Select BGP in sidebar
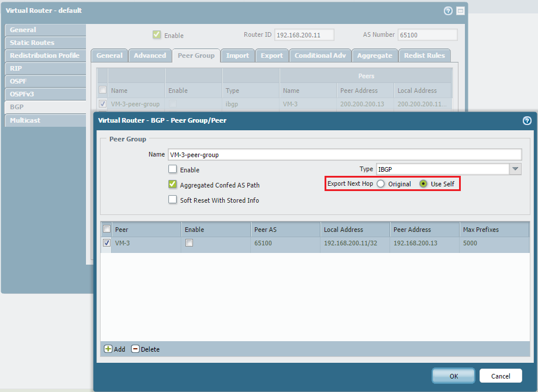The height and width of the screenshot is (392, 538). pyautogui.click(x=45, y=107)
